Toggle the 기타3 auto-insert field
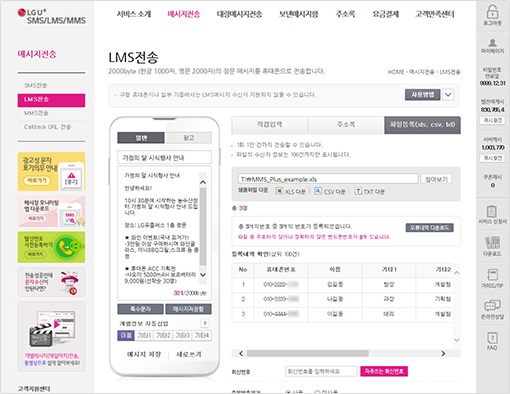This screenshot has width=510, height=394. (183, 335)
